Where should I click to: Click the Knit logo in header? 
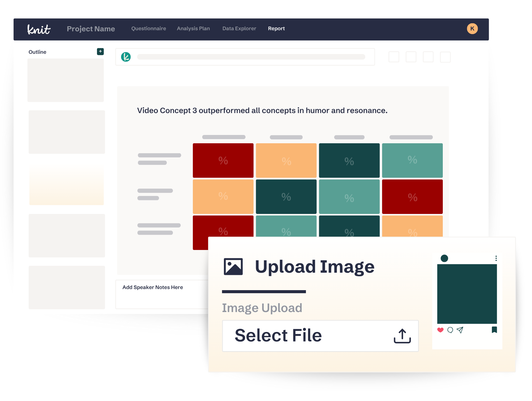(39, 29)
